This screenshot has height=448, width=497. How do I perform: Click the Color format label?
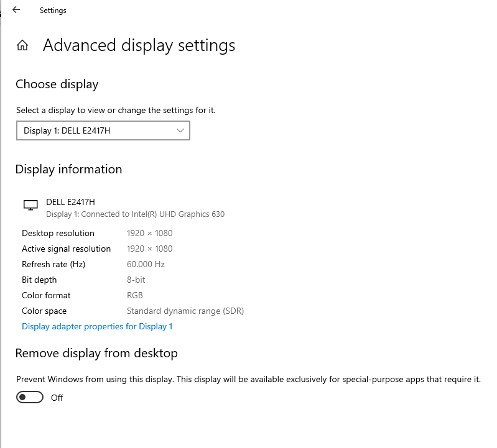[46, 295]
